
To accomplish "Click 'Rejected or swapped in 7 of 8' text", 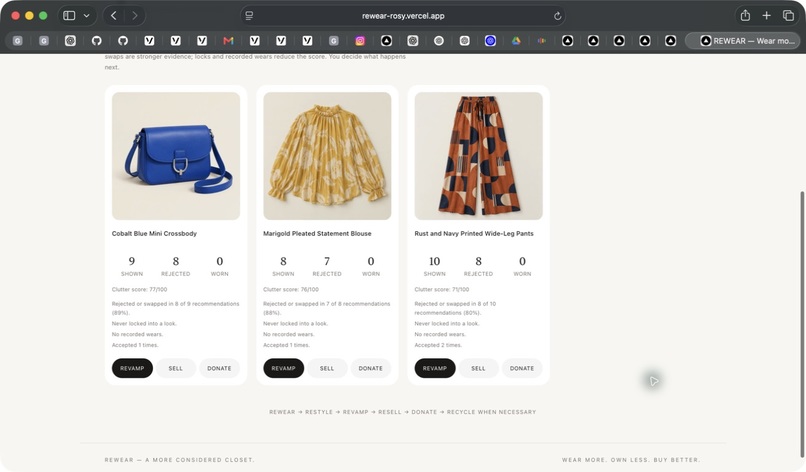I will coord(326,308).
